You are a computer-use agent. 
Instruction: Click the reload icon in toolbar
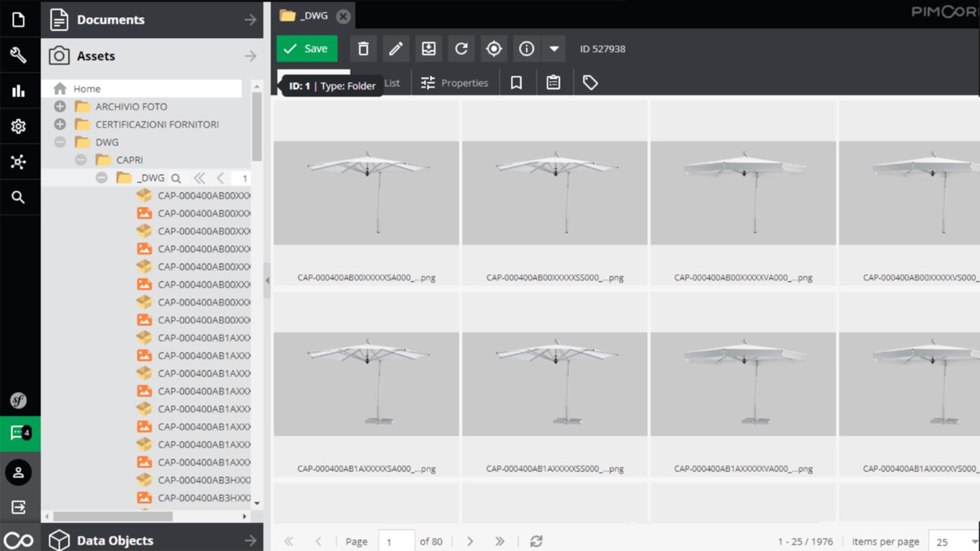click(x=461, y=49)
